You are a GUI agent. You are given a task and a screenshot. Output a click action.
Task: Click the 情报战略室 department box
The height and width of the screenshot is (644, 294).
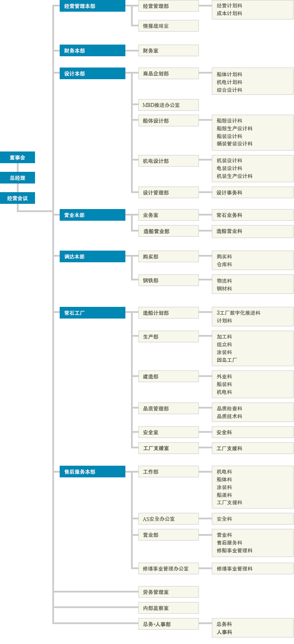[168, 26]
